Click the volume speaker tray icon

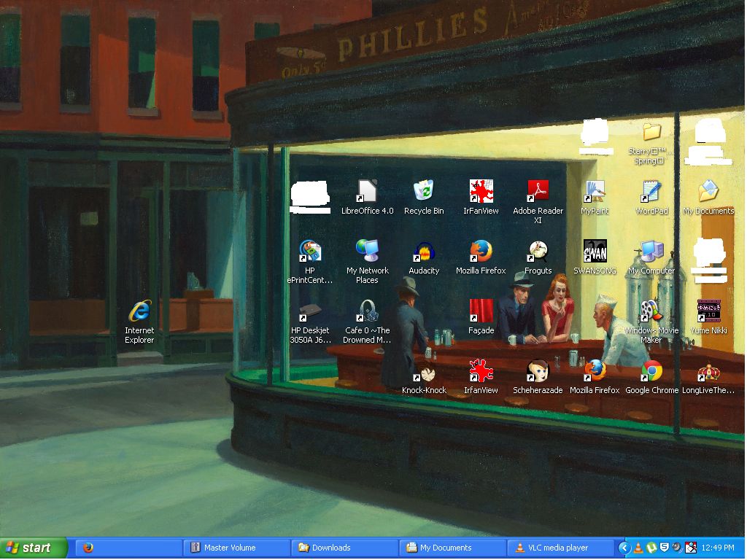677,548
